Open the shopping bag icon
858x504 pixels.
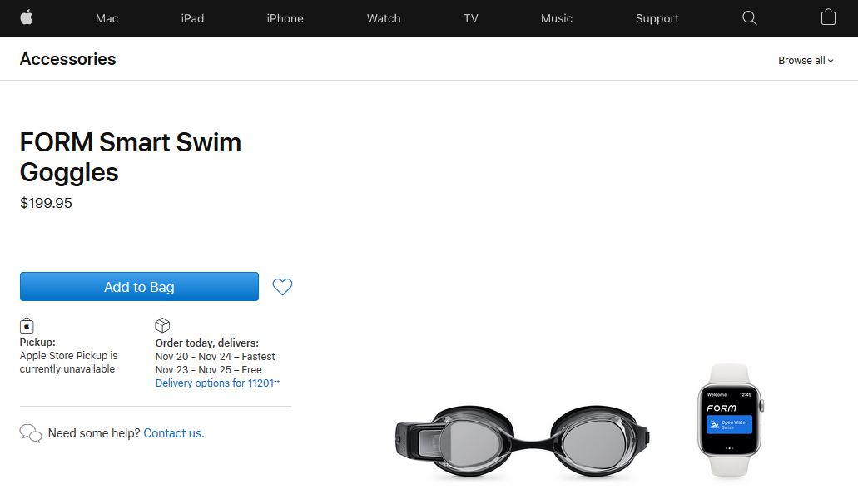tap(828, 17)
